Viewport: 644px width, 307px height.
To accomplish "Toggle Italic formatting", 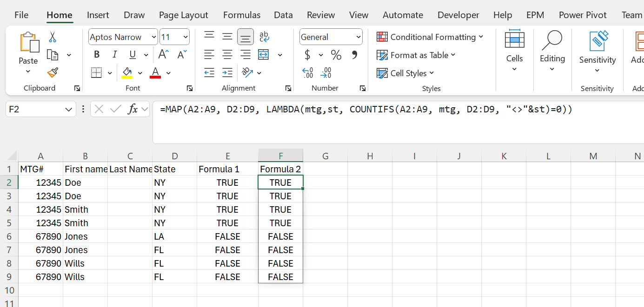I will pyautogui.click(x=114, y=55).
